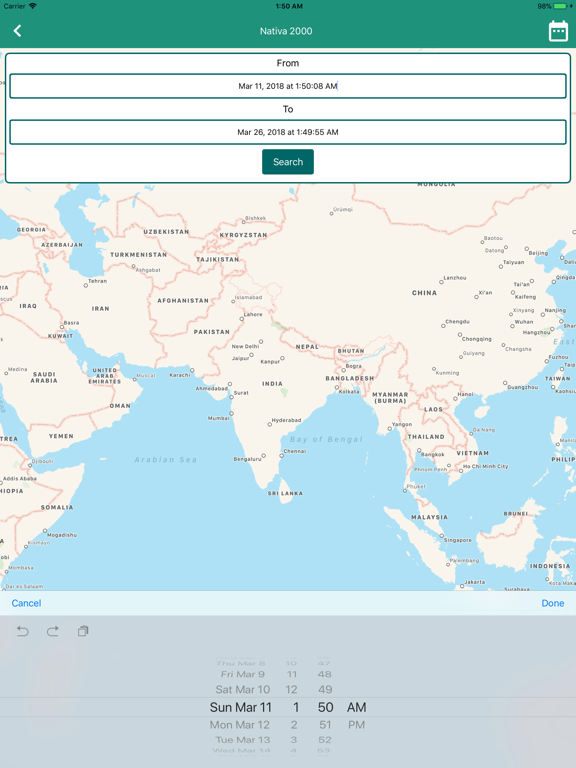
Task: Click the paste clipboard icon
Action: point(83,631)
